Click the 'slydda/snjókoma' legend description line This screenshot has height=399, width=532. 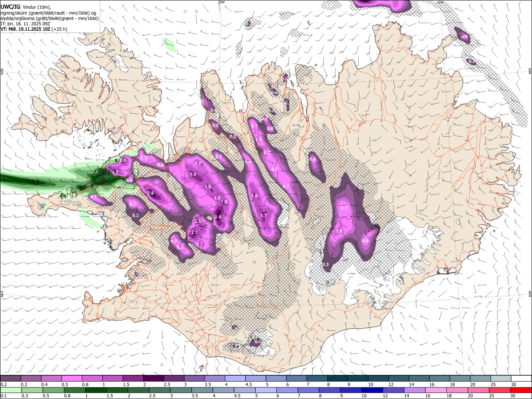pyautogui.click(x=49, y=18)
